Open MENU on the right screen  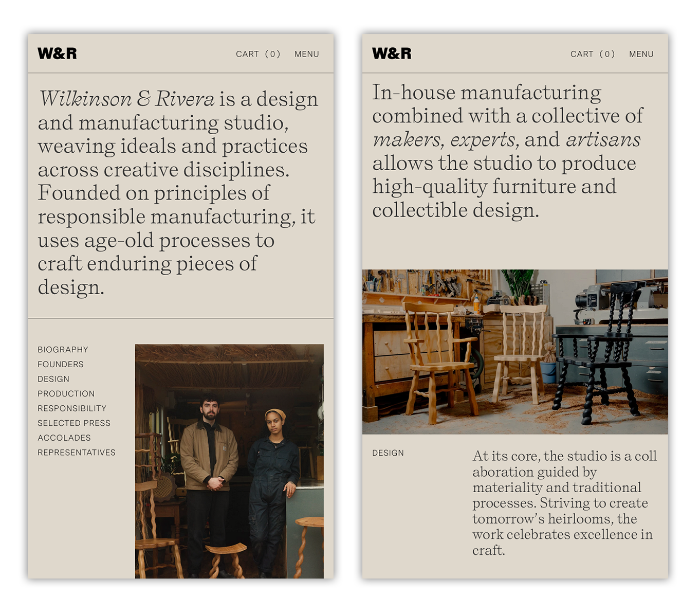point(641,54)
